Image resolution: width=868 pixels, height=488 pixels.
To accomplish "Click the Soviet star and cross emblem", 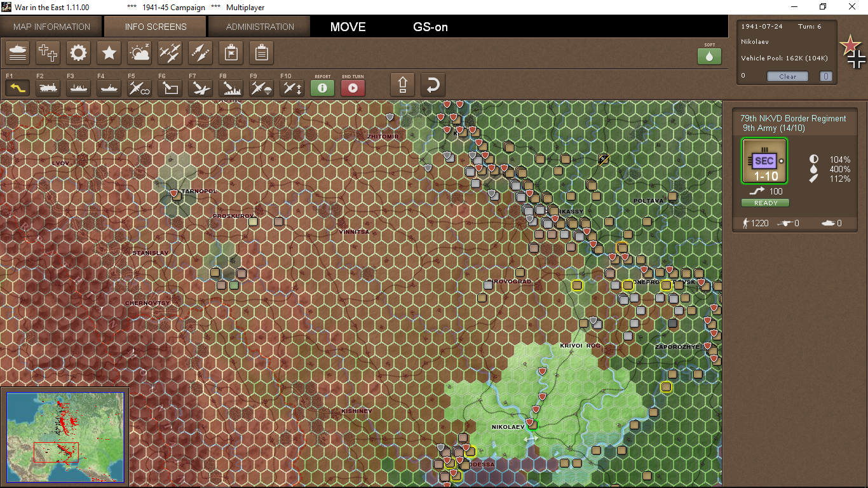I will click(x=851, y=51).
